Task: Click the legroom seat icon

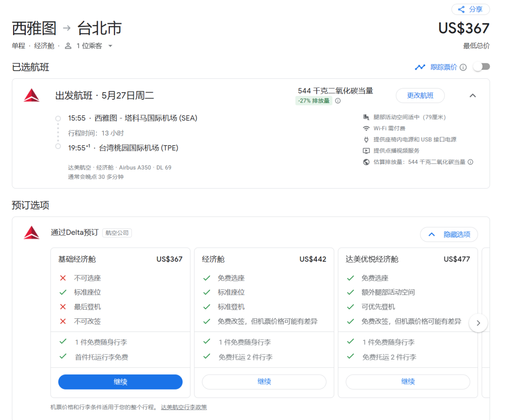Action: 366,117
